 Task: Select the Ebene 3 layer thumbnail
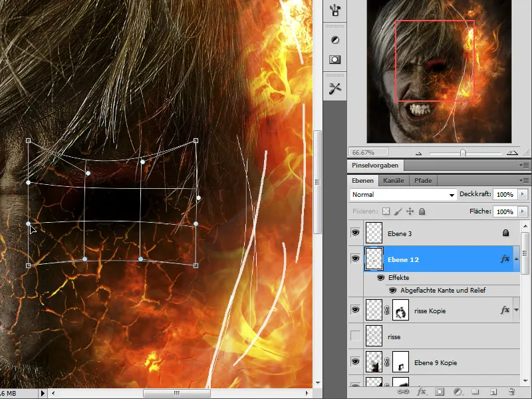374,233
